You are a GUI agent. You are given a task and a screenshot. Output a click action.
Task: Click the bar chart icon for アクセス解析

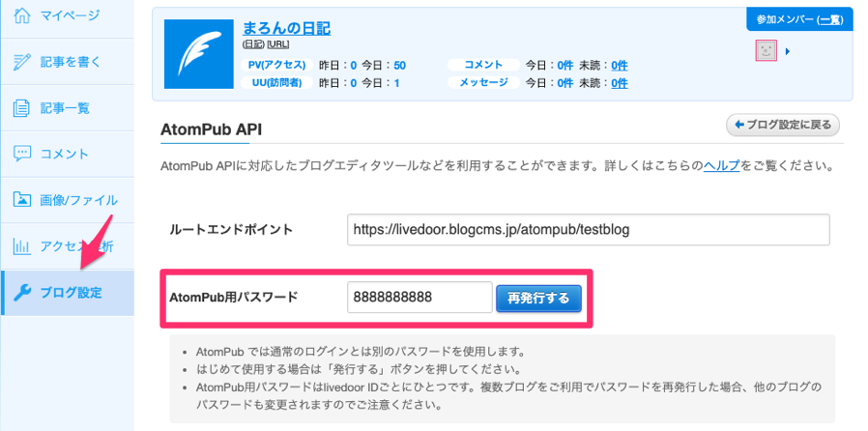[x=21, y=246]
